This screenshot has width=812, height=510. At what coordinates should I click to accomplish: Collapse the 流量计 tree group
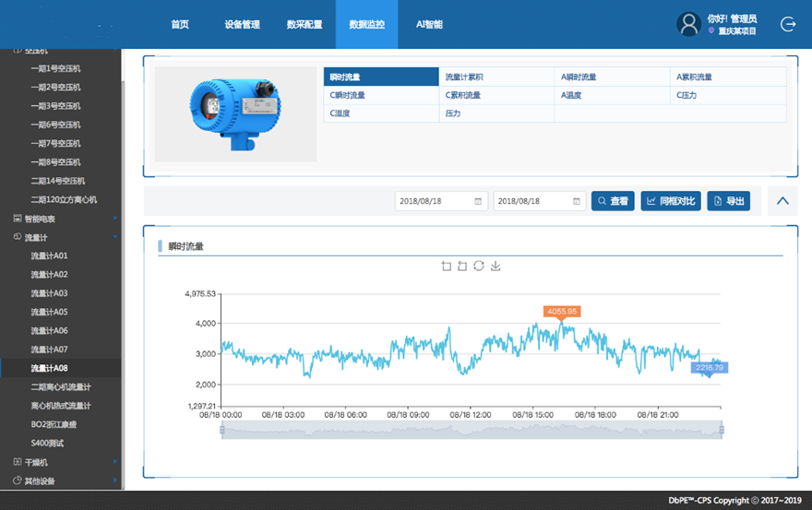(115, 237)
